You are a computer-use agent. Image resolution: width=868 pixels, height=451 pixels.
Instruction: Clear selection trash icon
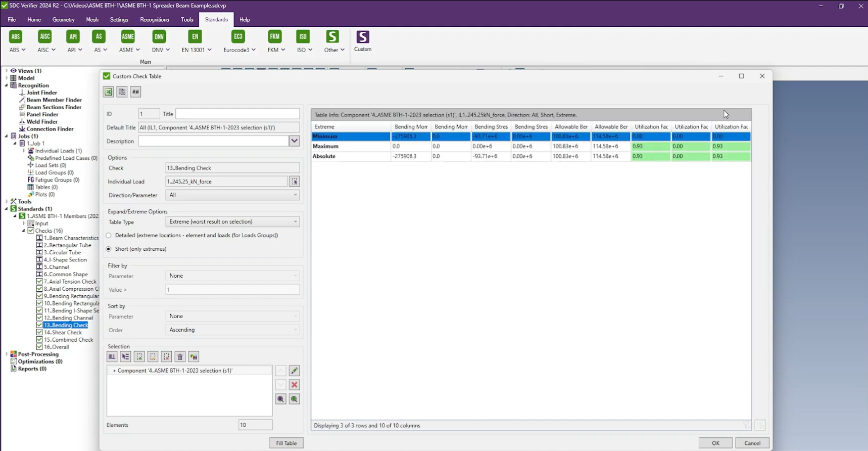pos(180,357)
